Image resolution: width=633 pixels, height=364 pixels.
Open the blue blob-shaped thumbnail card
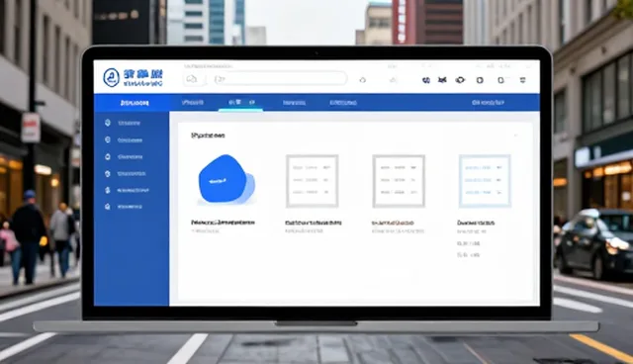coord(226,179)
